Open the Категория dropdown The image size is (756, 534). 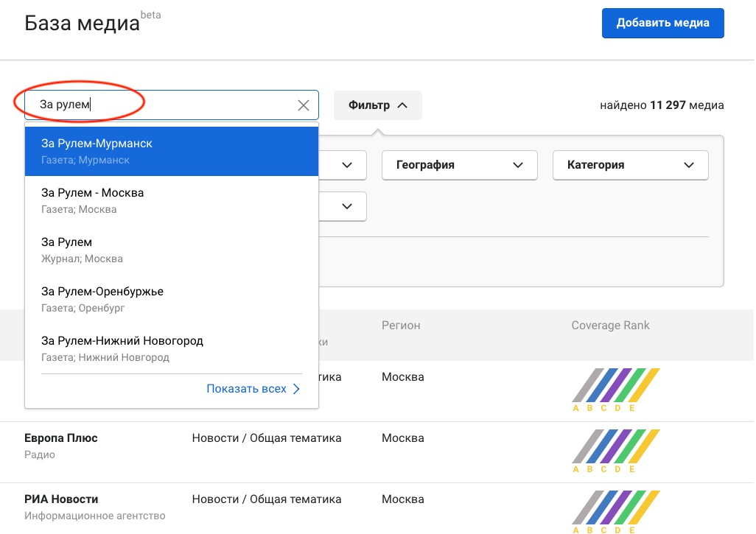630,165
